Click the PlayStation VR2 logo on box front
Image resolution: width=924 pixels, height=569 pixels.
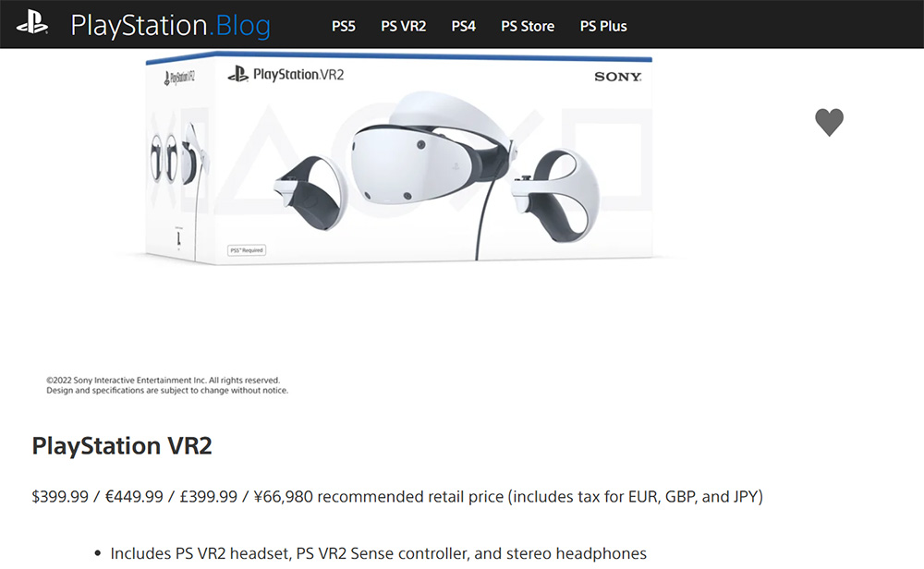[x=286, y=74]
